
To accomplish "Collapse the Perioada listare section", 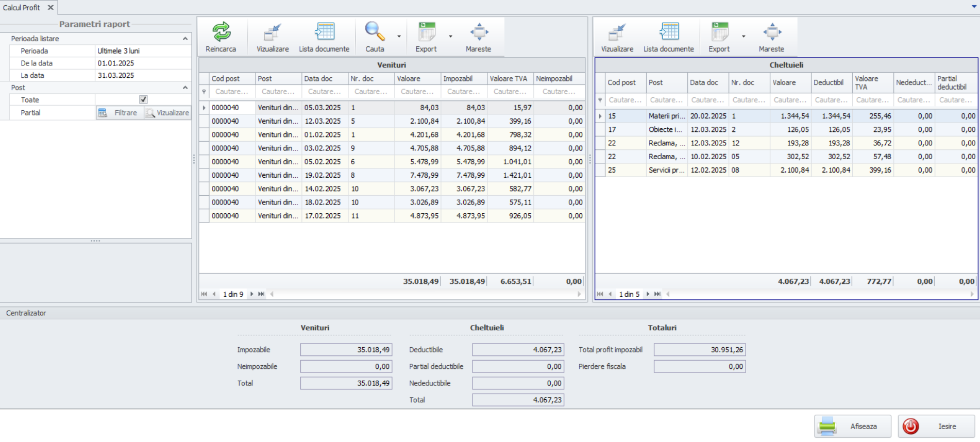I will (x=185, y=39).
